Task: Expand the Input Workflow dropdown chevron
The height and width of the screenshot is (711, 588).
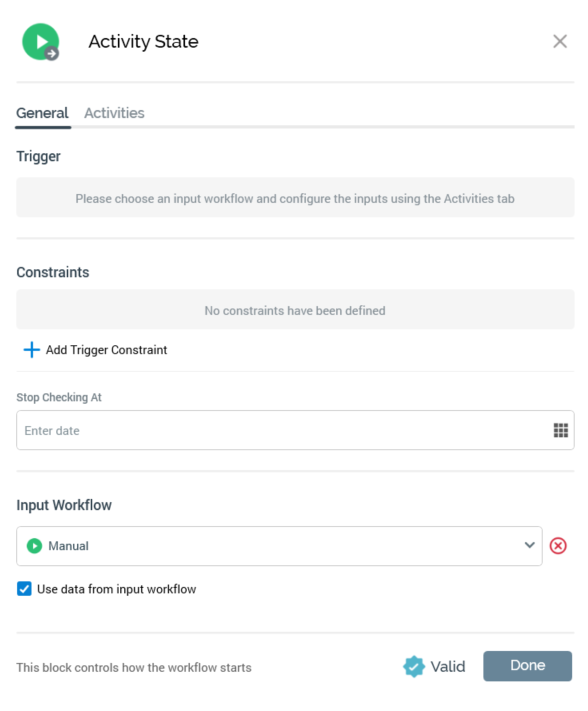Action: point(530,545)
